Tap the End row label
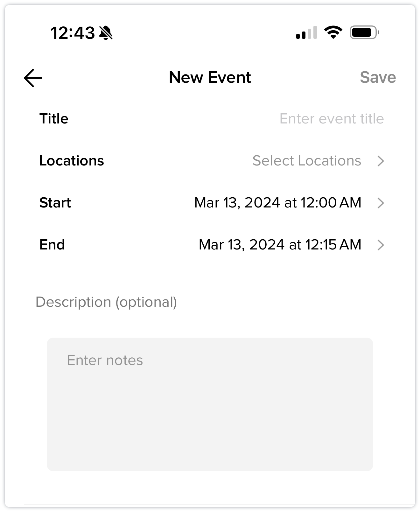This screenshot has height=512, width=420. pyautogui.click(x=52, y=245)
